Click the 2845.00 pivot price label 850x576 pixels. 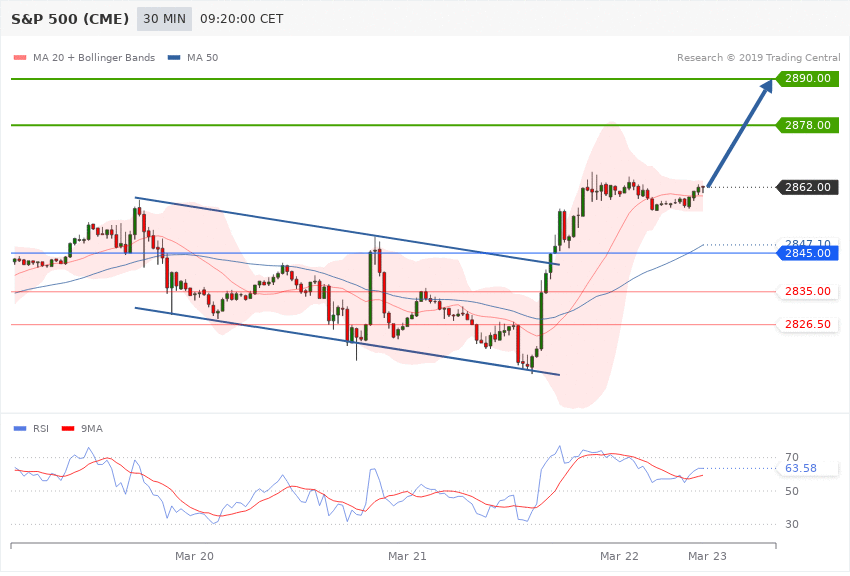[x=808, y=253]
